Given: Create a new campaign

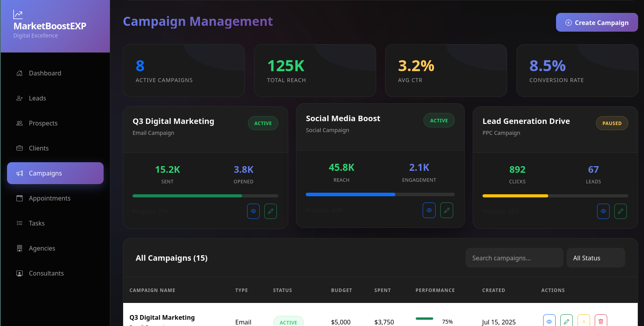Looking at the screenshot, I should (x=597, y=23).
